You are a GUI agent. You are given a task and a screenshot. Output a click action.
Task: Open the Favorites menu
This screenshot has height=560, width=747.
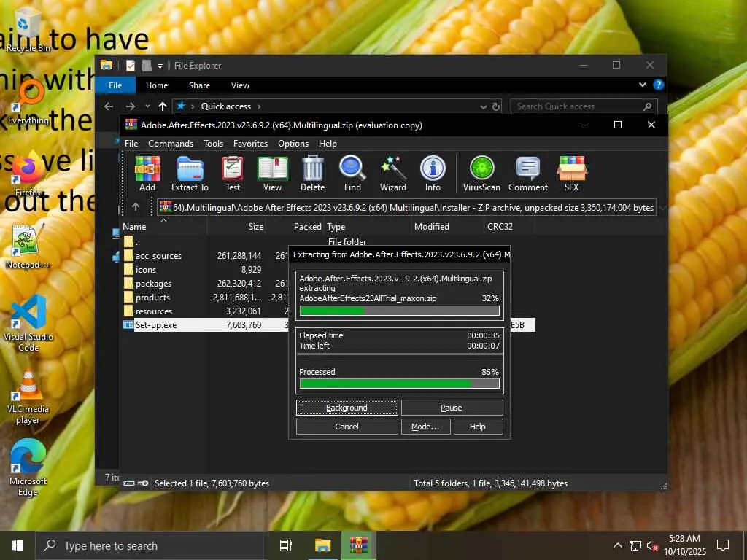[x=251, y=144]
